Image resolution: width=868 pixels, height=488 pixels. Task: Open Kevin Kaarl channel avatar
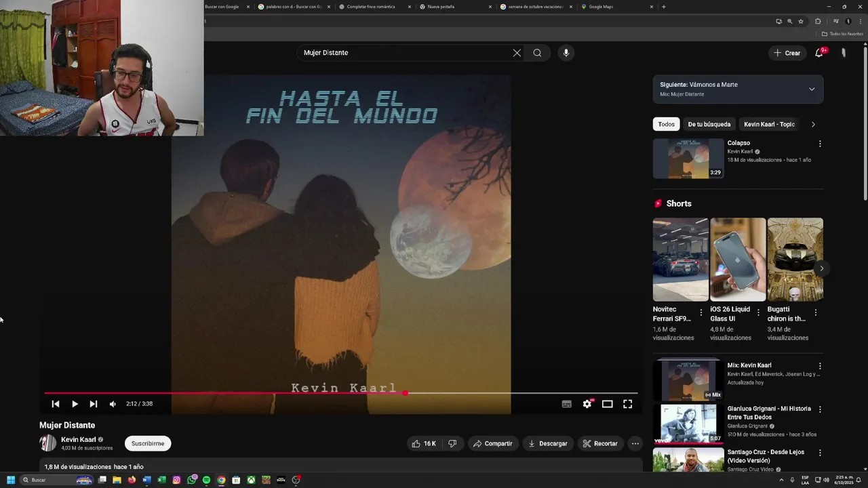[48, 443]
